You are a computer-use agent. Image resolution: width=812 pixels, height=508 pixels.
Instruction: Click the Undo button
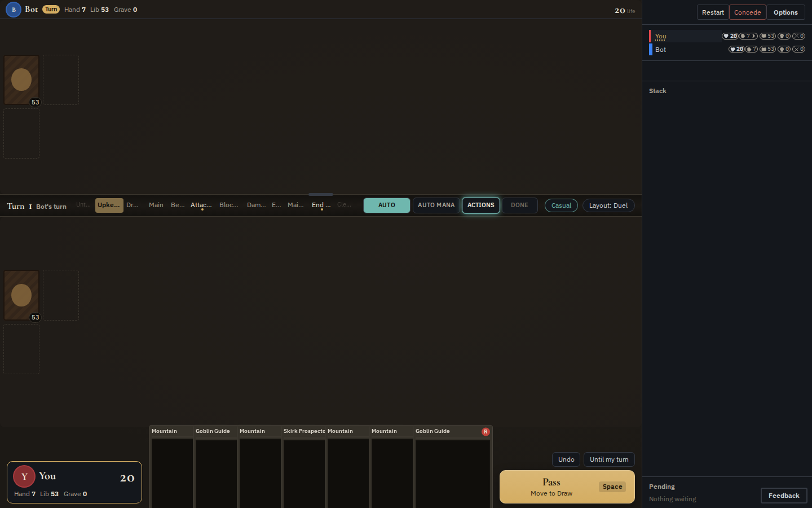point(566,459)
